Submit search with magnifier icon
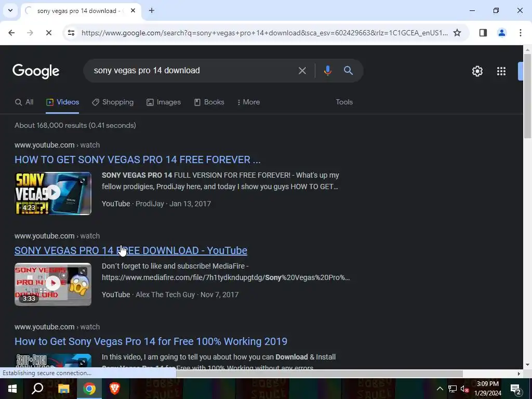 coord(348,71)
